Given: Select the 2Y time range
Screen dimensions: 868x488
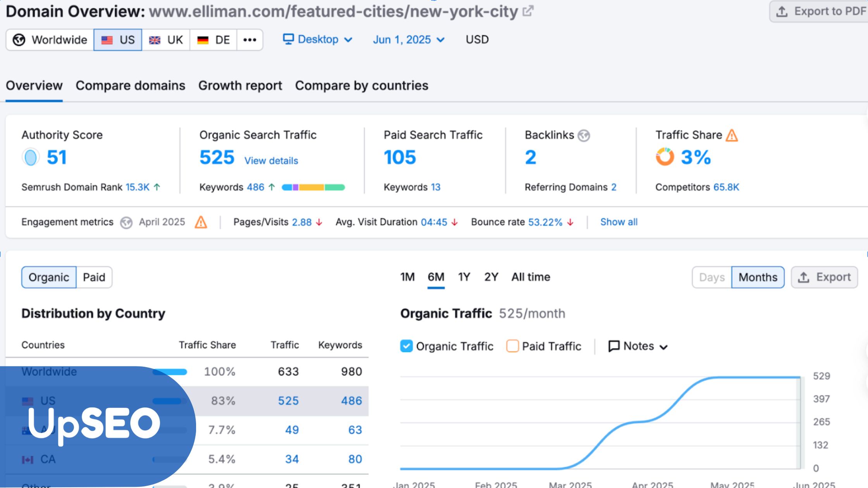Looking at the screenshot, I should (x=491, y=277).
